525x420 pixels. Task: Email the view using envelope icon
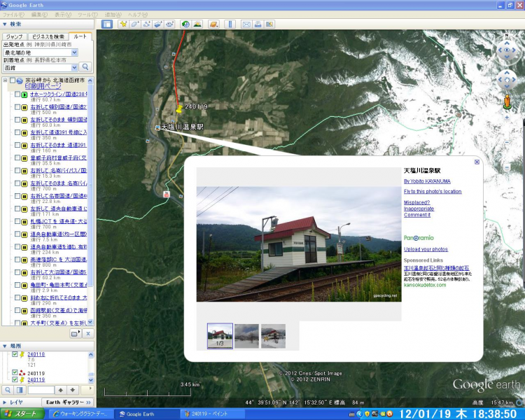point(246,24)
